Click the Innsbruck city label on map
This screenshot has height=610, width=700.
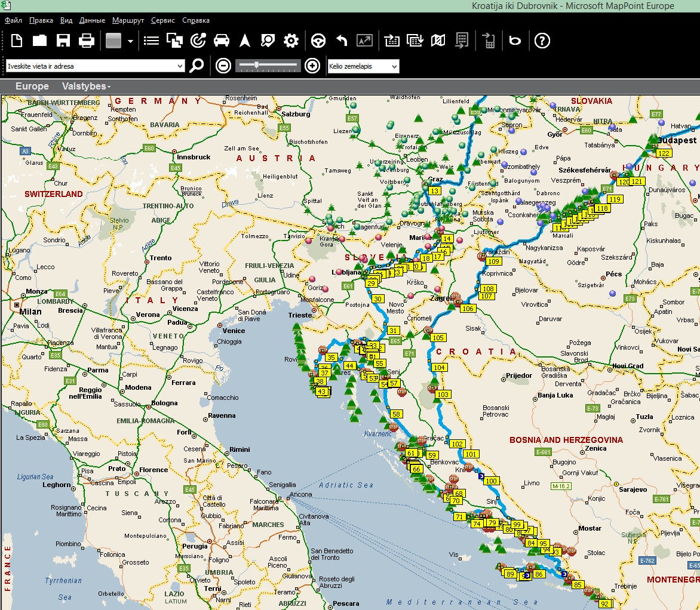[194, 157]
